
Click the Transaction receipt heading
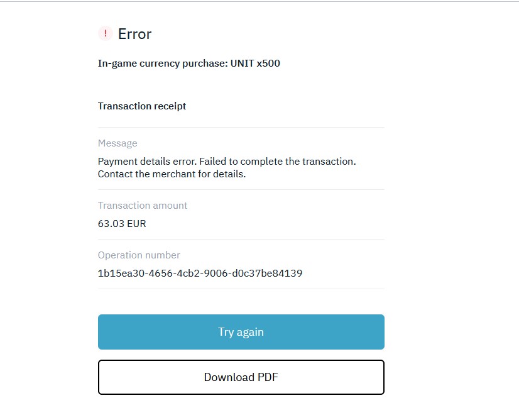(142, 106)
